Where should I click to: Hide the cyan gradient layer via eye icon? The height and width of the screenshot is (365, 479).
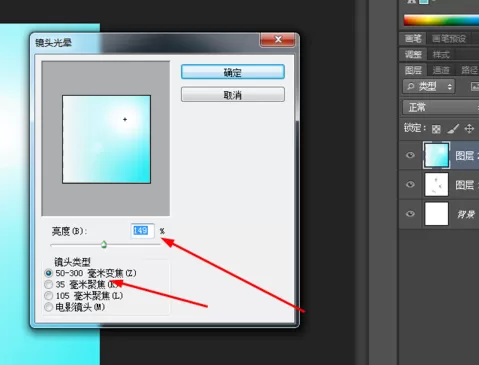tap(410, 155)
